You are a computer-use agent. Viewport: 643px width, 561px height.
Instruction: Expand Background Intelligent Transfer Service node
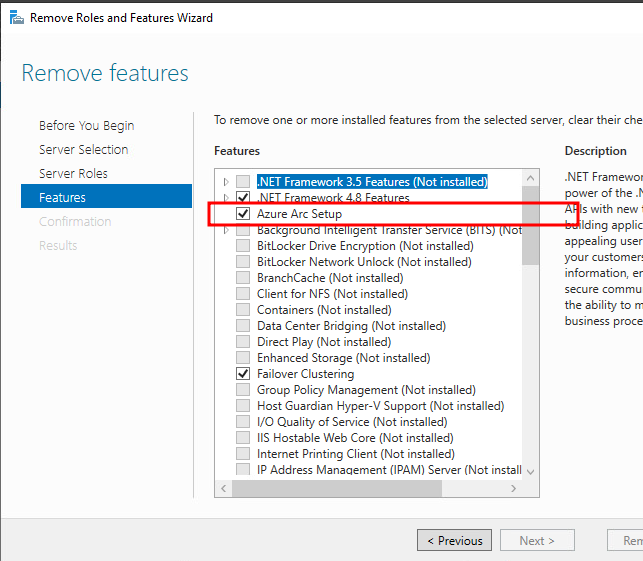[227, 230]
